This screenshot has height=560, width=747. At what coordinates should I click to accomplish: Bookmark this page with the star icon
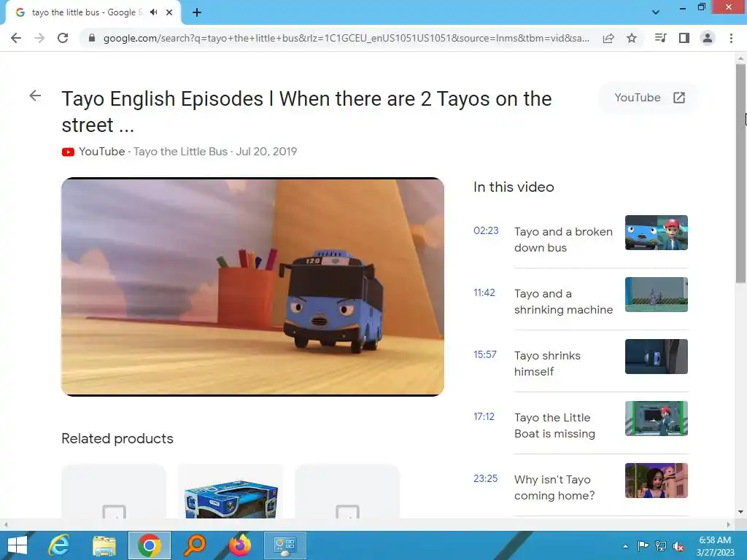click(632, 38)
